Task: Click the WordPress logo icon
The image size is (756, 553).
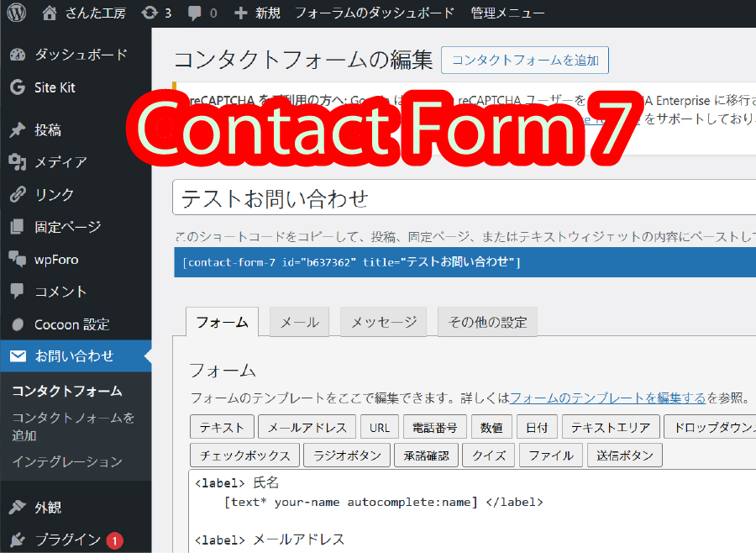Action: 17,13
